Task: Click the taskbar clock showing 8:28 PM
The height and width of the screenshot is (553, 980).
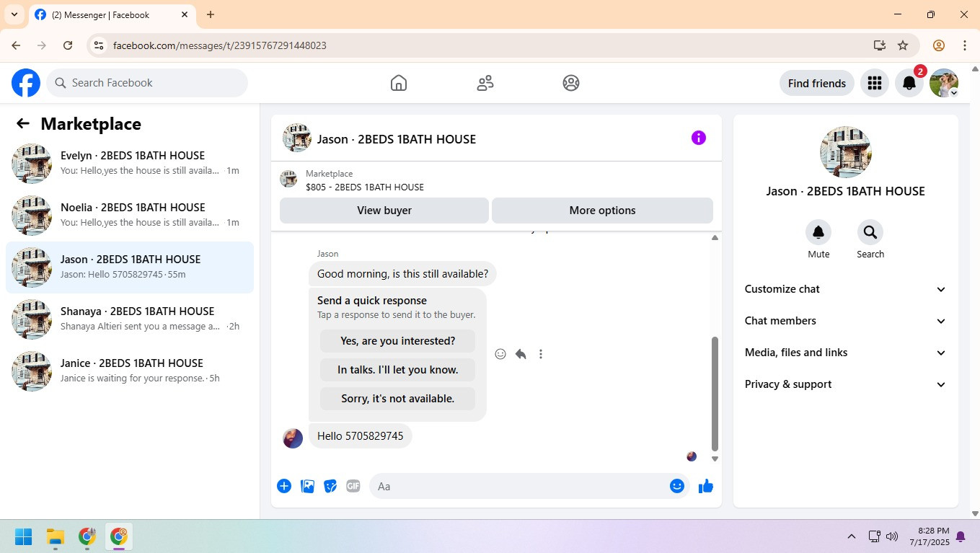Action: pyautogui.click(x=930, y=536)
